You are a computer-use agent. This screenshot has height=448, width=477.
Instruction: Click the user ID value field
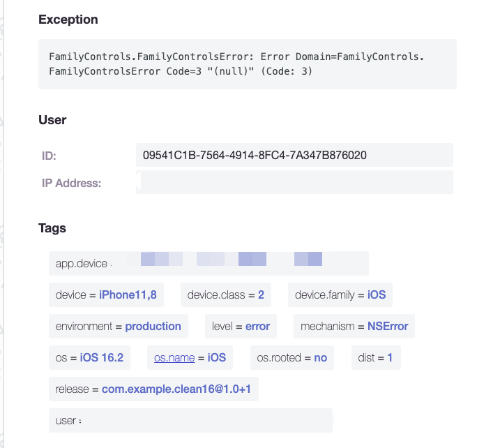(294, 155)
